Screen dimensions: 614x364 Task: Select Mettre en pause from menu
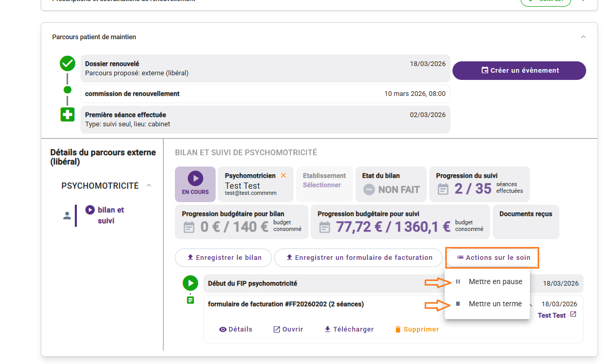point(495,282)
